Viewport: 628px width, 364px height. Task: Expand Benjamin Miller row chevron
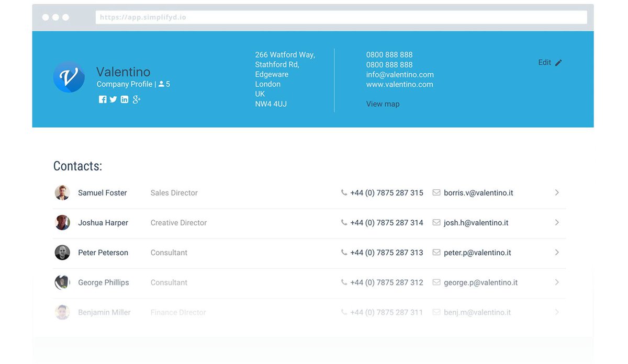click(x=557, y=312)
